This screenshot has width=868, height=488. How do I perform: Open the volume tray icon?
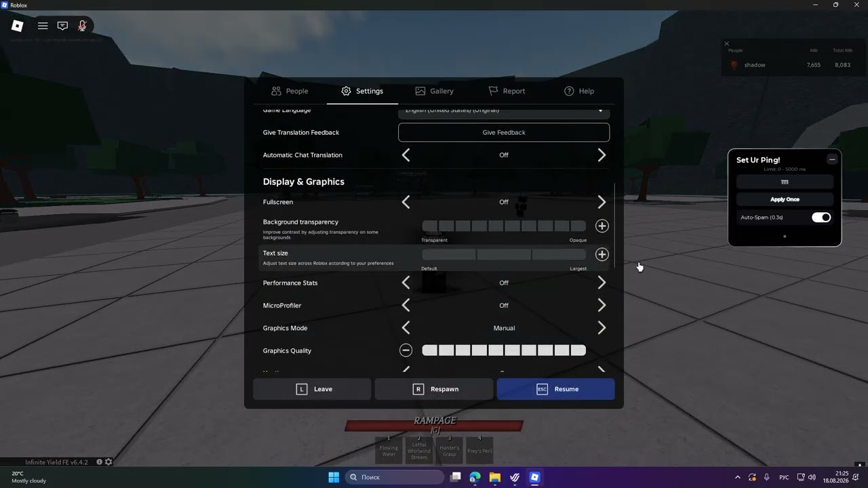[812, 477]
